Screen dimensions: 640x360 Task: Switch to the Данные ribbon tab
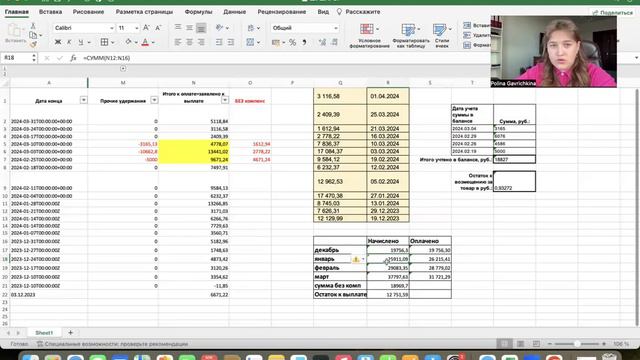point(235,12)
